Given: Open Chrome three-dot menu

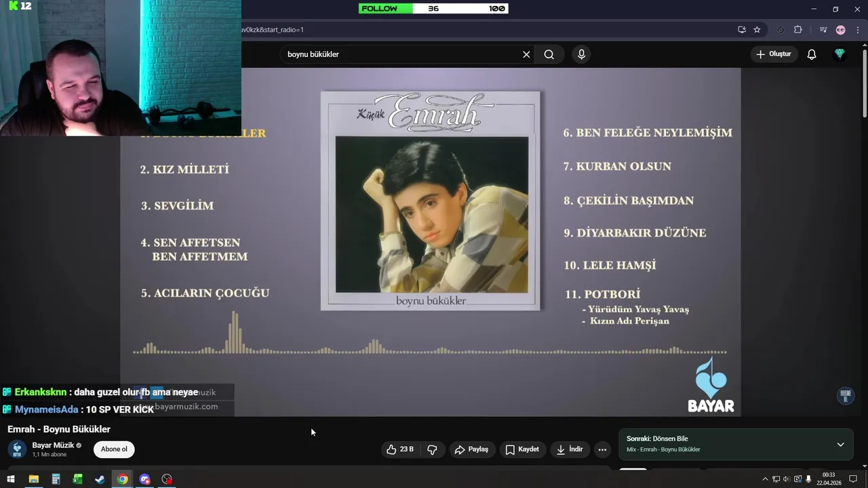Looking at the screenshot, I should pos(858,30).
